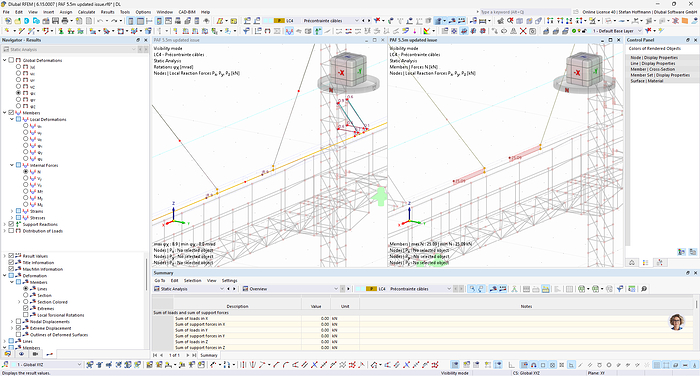Click next page arrow in Summary pager
The image size is (700, 376).
tap(188, 355)
